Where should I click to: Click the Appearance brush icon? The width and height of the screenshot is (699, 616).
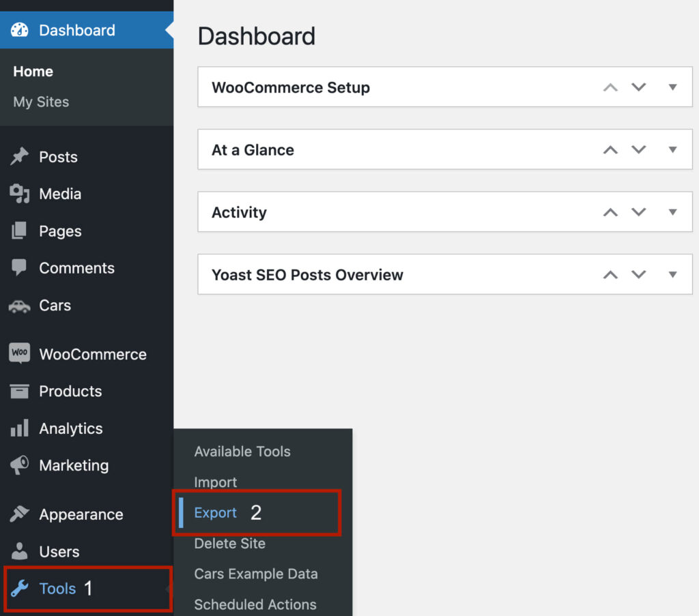20,514
